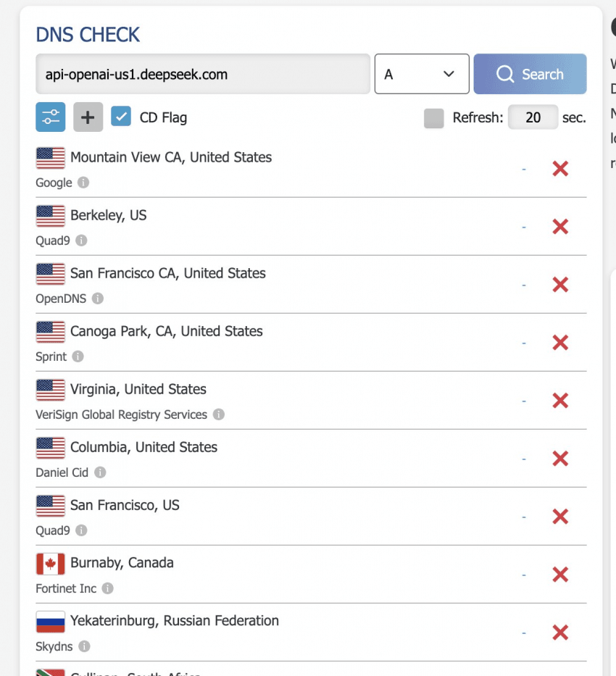
Task: Click the Yekaterinburg, Russian Federation entry
Action: tap(174, 620)
